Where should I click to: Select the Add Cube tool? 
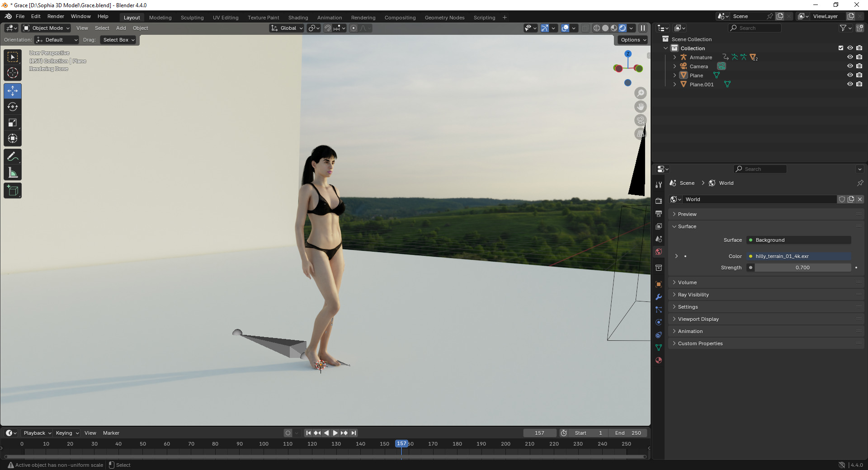point(13,191)
